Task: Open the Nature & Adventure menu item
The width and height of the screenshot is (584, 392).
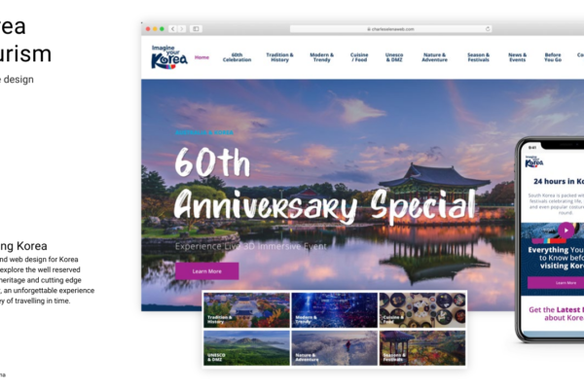Action: pyautogui.click(x=434, y=57)
